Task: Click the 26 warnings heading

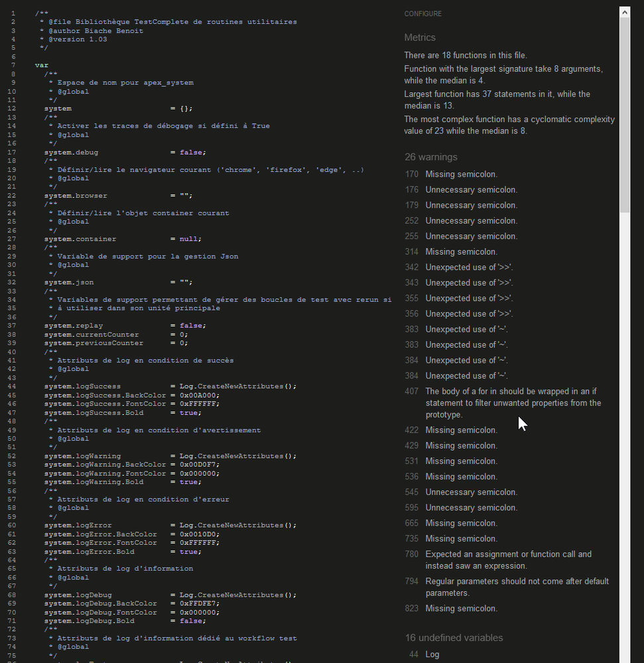Action: 431,157
